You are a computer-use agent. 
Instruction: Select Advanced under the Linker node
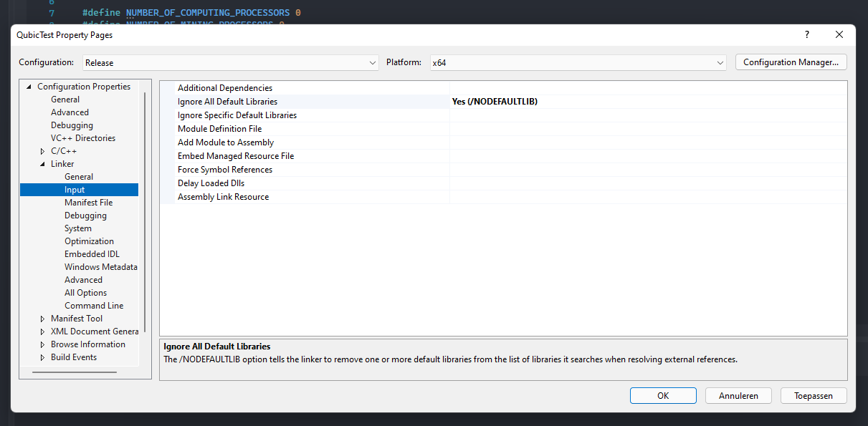[x=83, y=280]
